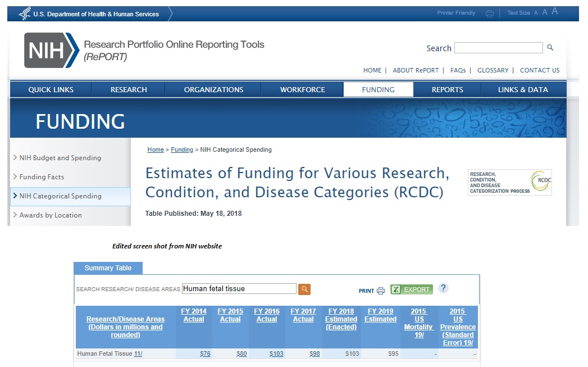Open the $98 FY 2017 value
588x367 pixels.
314,354
